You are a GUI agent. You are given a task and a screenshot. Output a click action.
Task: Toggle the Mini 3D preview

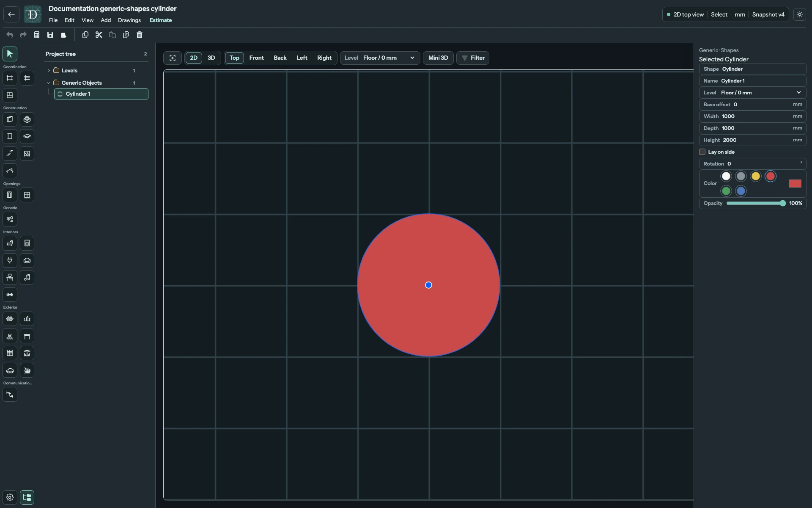438,58
